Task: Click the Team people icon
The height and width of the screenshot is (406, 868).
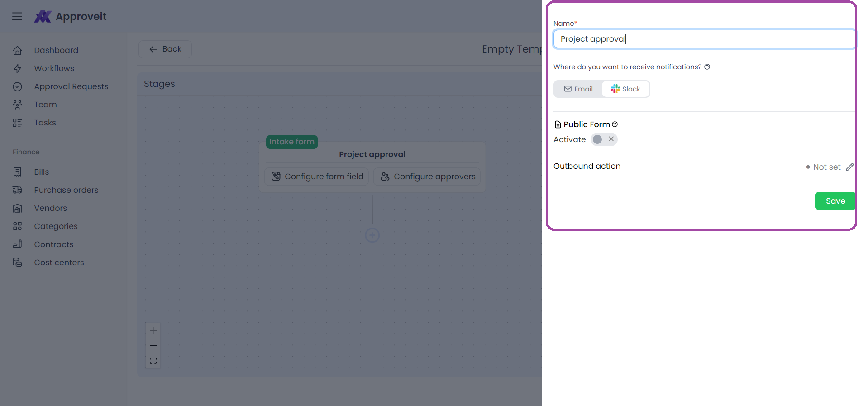Action: coord(18,105)
